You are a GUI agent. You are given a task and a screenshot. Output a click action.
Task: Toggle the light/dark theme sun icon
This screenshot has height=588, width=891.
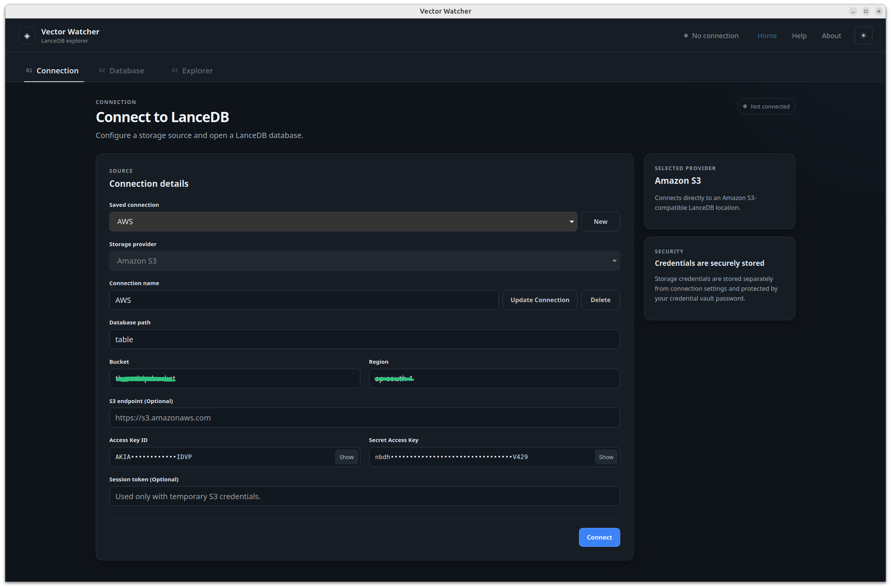point(863,36)
